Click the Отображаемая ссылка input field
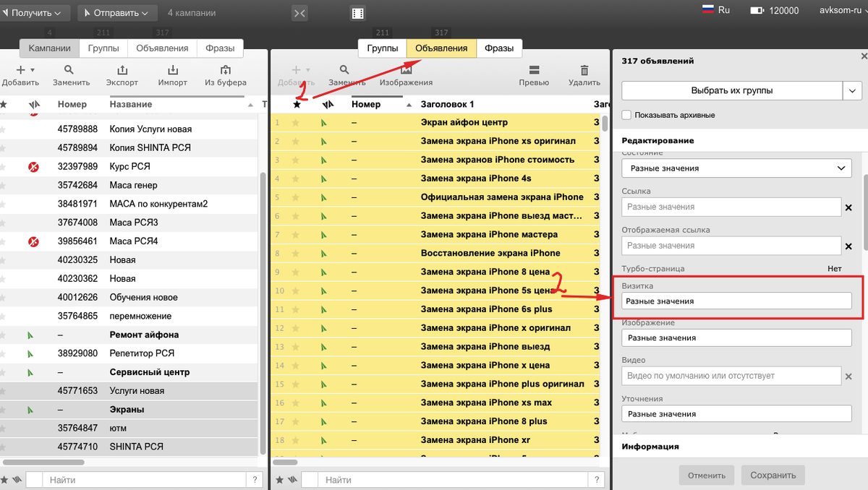This screenshot has width=868, height=490. click(731, 246)
